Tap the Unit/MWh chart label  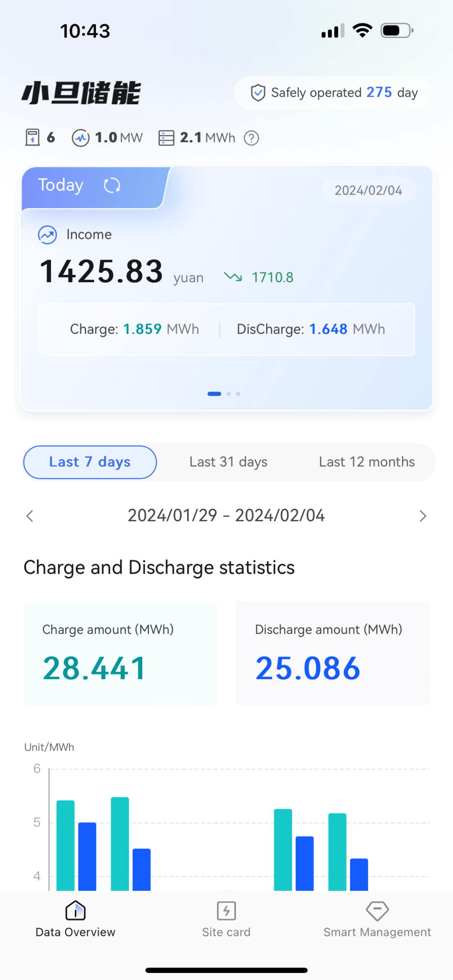(49, 747)
